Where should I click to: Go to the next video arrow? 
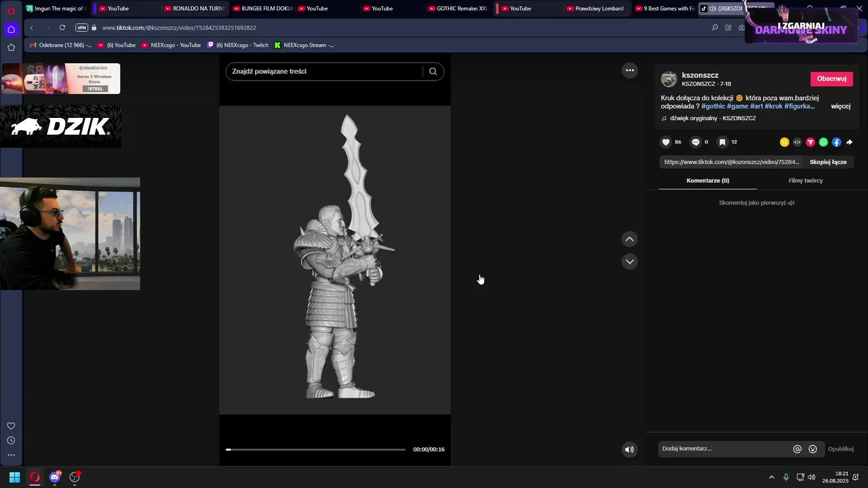pos(630,262)
